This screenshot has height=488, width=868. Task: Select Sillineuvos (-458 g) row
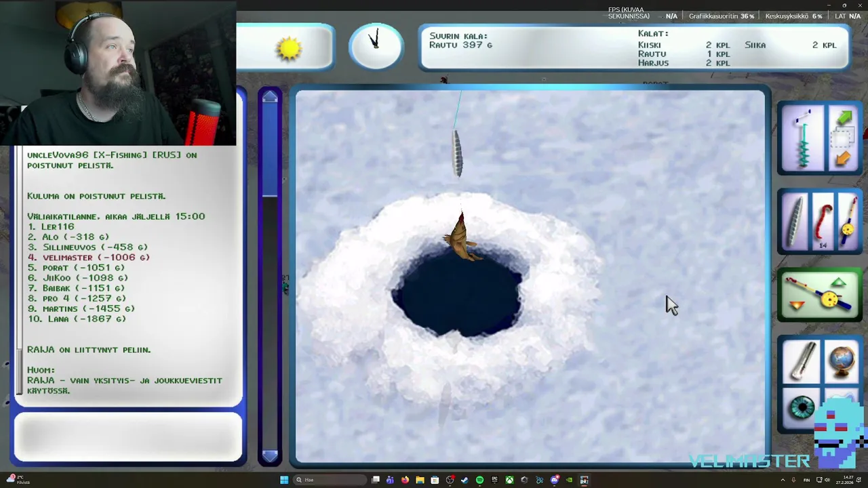(87, 247)
